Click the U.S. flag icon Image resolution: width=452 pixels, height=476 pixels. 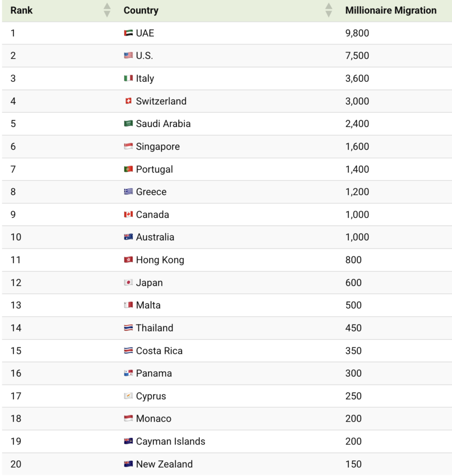click(x=128, y=55)
